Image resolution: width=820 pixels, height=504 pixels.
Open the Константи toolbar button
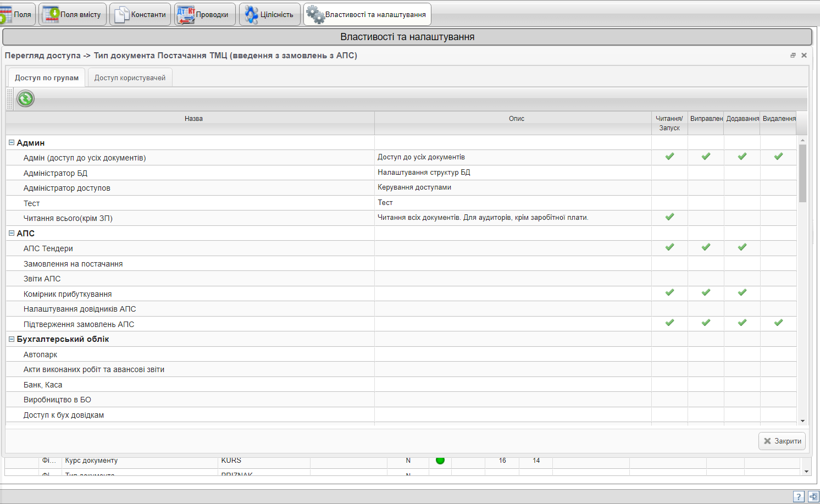(x=141, y=14)
